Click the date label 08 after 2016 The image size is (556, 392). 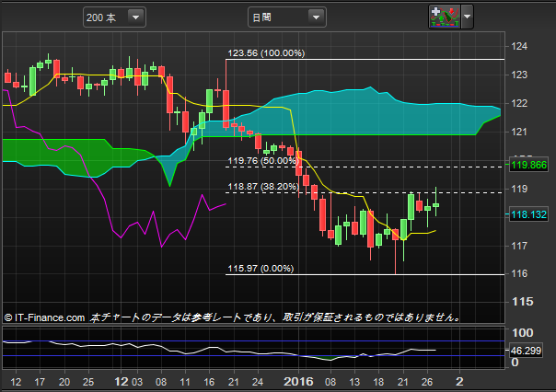[x=330, y=382]
